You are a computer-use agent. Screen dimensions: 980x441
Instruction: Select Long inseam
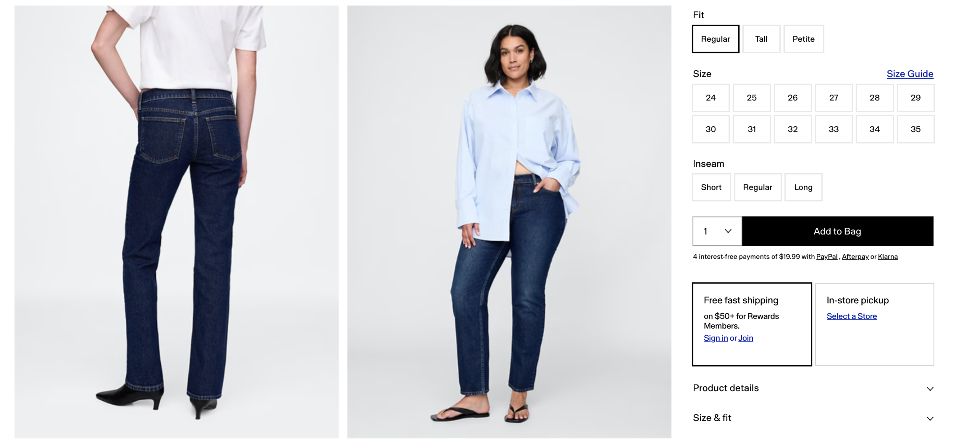(803, 187)
